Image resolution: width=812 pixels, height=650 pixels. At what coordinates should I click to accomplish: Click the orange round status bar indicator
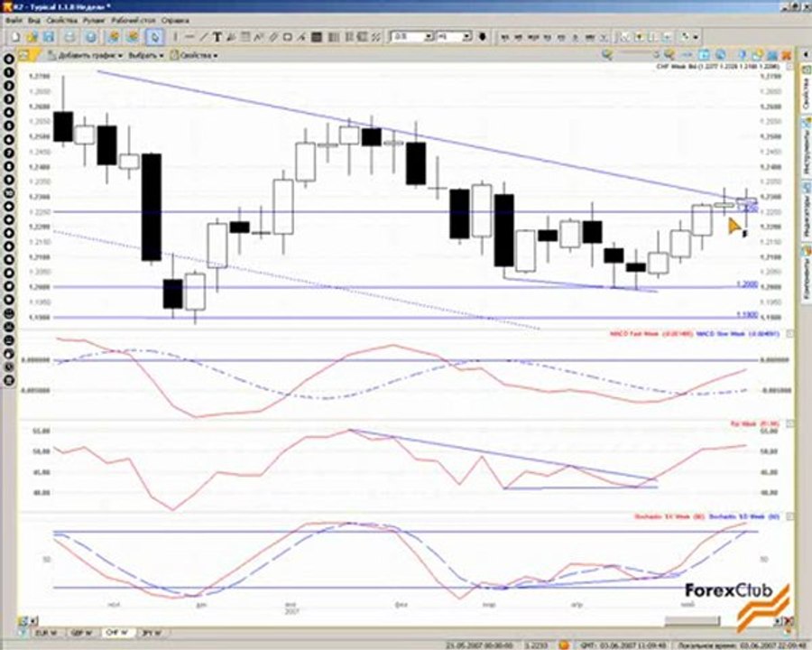click(564, 645)
